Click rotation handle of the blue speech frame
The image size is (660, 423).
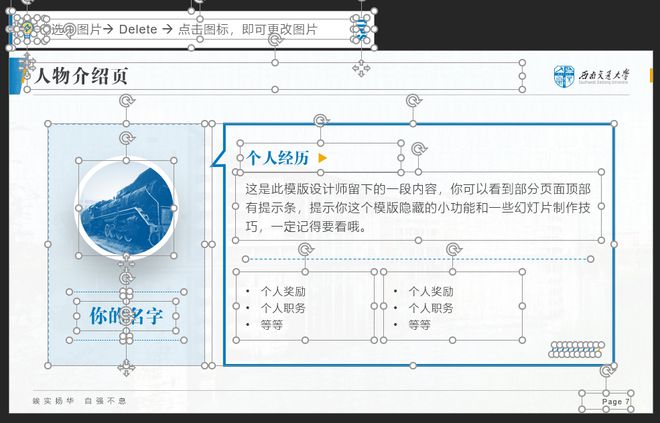click(413, 101)
